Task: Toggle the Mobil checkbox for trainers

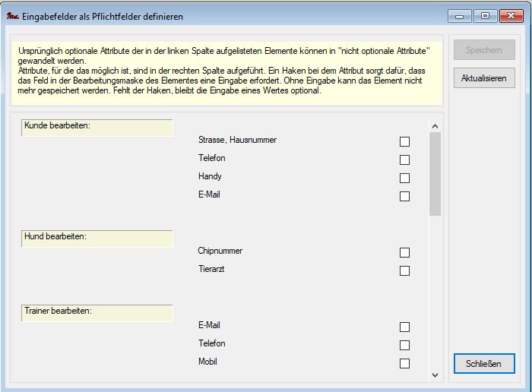Action: 404,363
